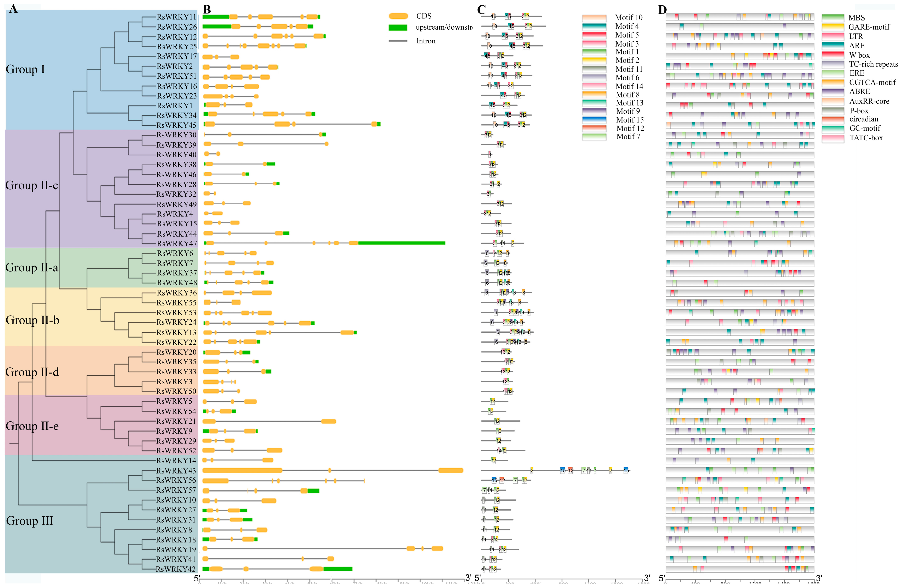Click the Group II-c label
901x588 pixels.
(32, 185)
